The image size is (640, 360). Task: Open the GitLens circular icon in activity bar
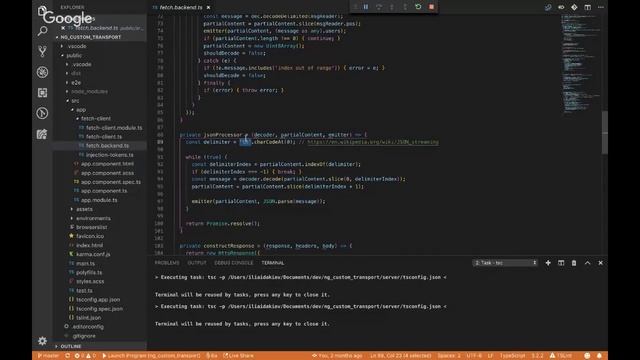pos(42,113)
